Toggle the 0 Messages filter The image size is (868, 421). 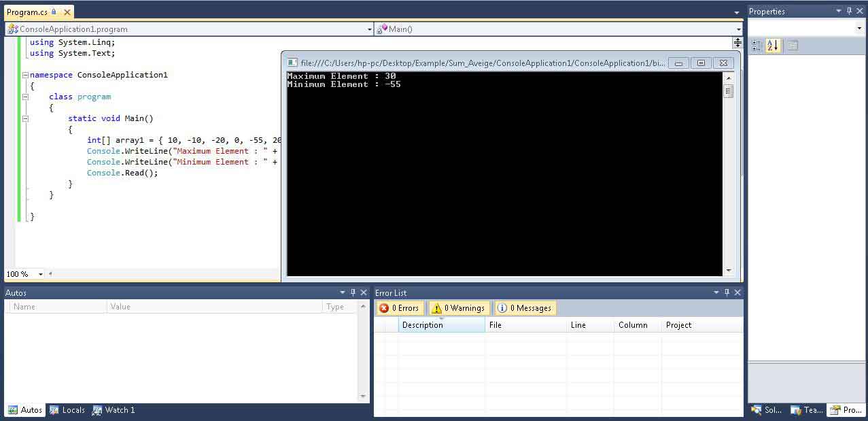[x=524, y=308]
